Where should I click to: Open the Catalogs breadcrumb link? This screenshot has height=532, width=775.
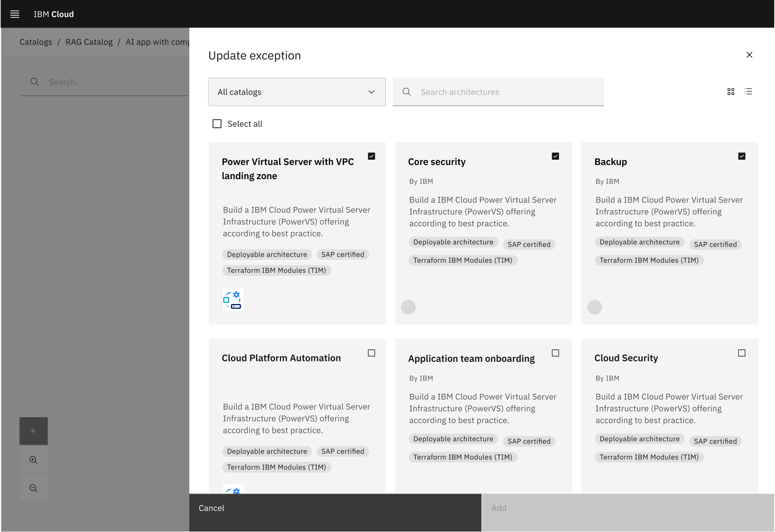[x=36, y=42]
